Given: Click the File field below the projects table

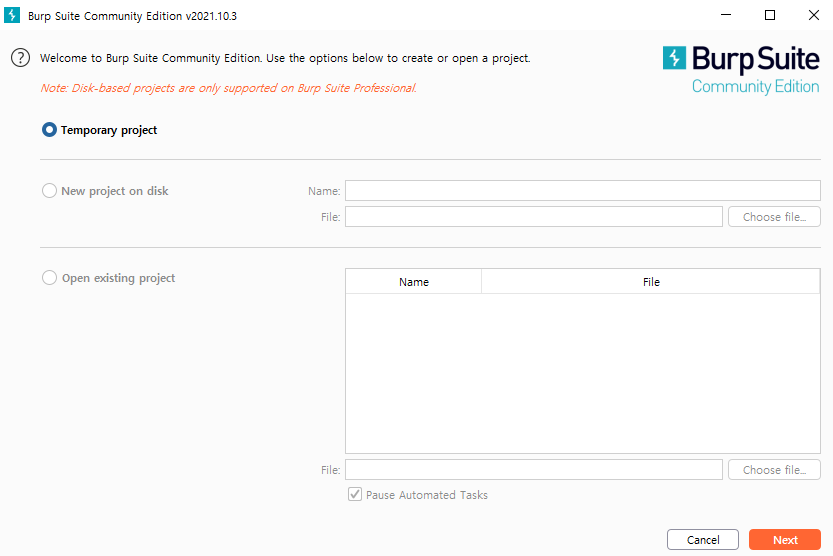Looking at the screenshot, I should click(x=534, y=470).
